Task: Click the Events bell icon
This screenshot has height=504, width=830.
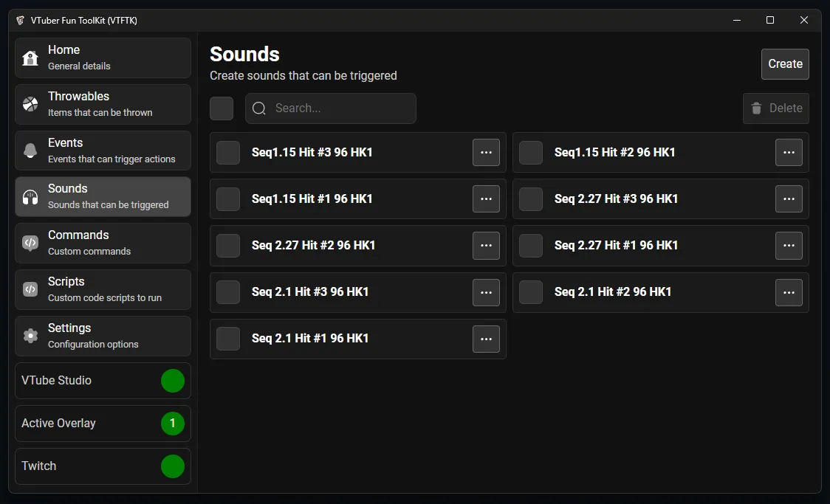Action: [30, 151]
